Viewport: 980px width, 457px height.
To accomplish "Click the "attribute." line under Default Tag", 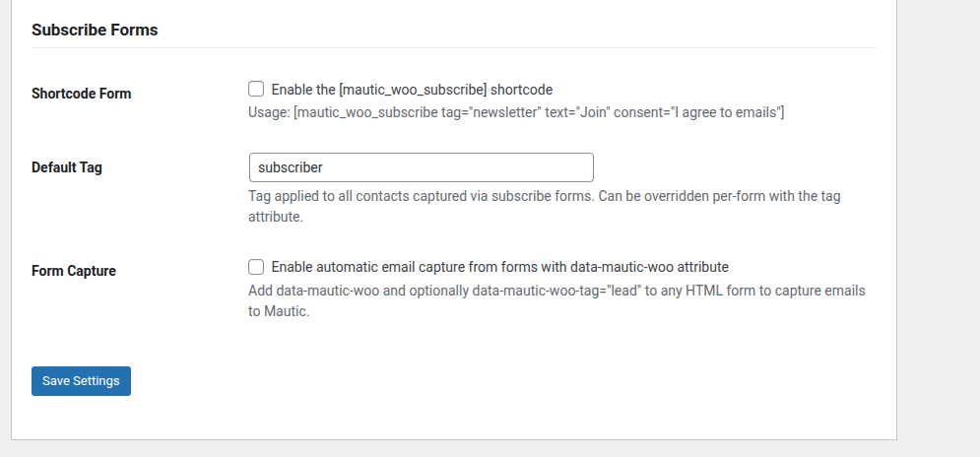I will click(275, 216).
